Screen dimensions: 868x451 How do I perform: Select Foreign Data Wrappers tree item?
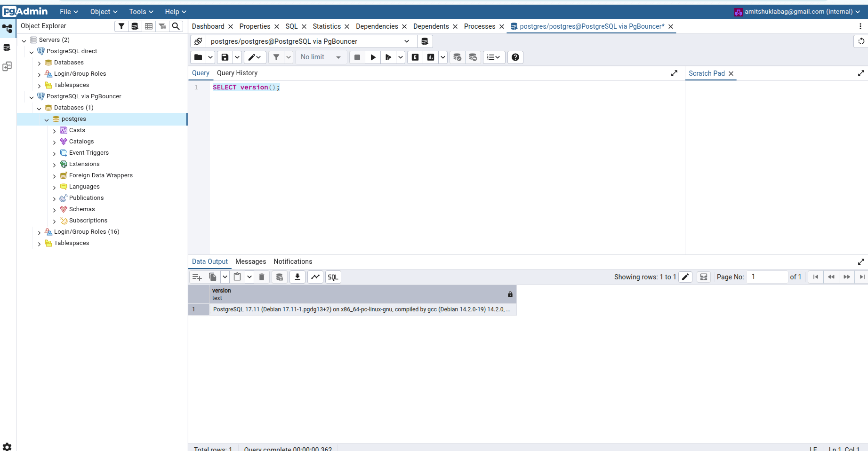101,175
